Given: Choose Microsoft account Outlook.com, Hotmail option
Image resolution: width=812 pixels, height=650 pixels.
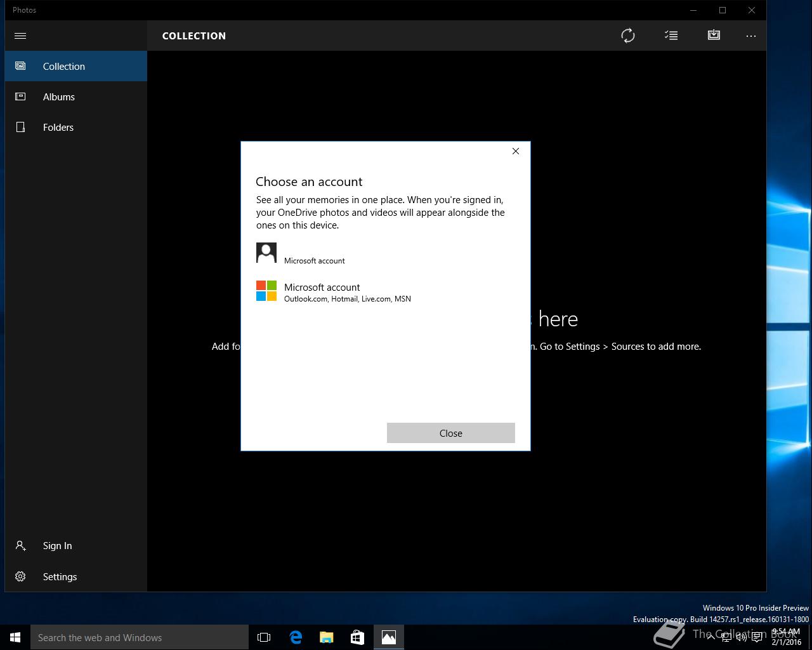Looking at the screenshot, I should [x=347, y=292].
